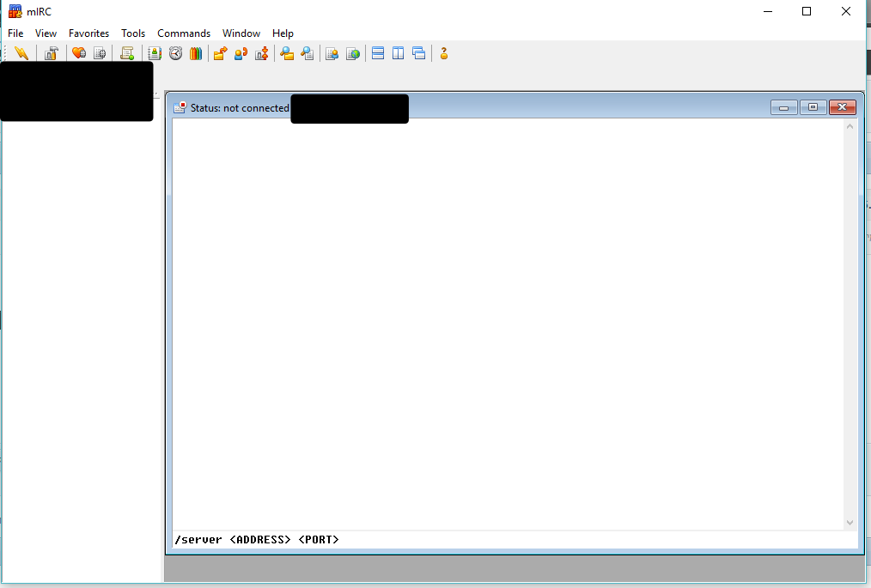Image resolution: width=871 pixels, height=588 pixels.
Task: Open the Notify List person icon
Action: 332,53
